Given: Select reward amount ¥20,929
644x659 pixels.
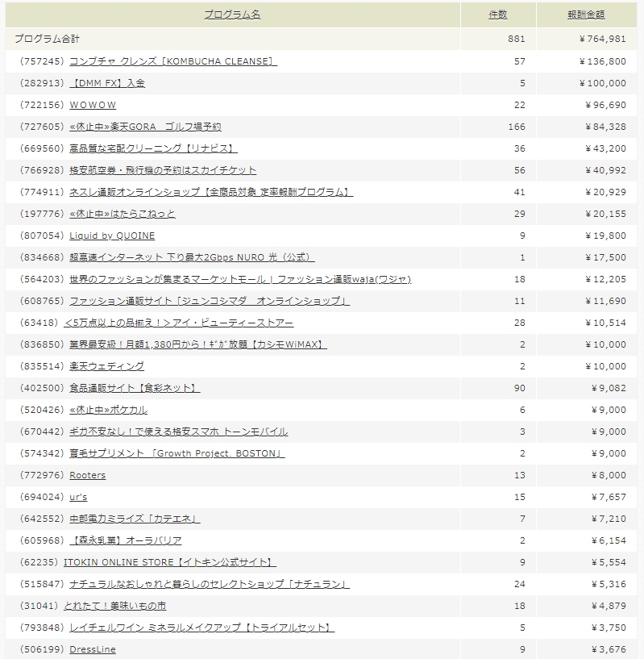Looking at the screenshot, I should (605, 193).
